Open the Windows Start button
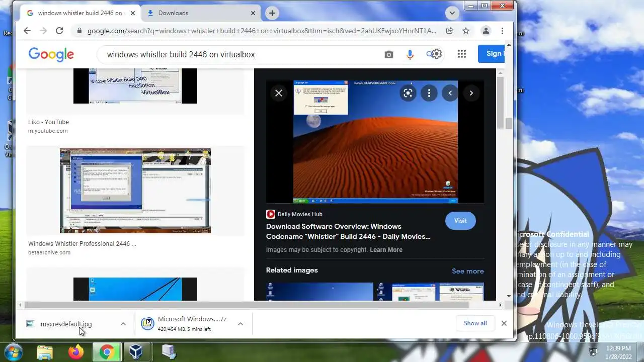This screenshot has width=644, height=362. [x=14, y=351]
